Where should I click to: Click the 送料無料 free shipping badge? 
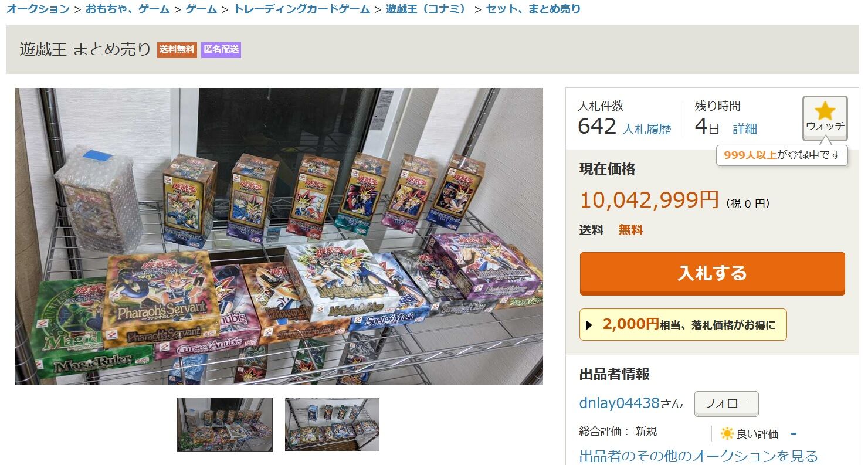point(177,50)
